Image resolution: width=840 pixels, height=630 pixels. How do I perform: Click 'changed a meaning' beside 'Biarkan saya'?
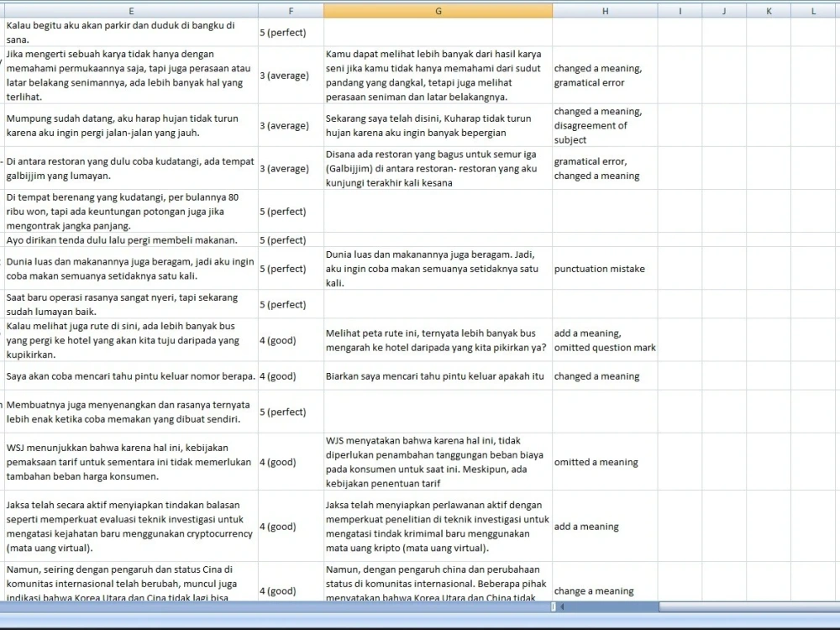tap(605, 376)
